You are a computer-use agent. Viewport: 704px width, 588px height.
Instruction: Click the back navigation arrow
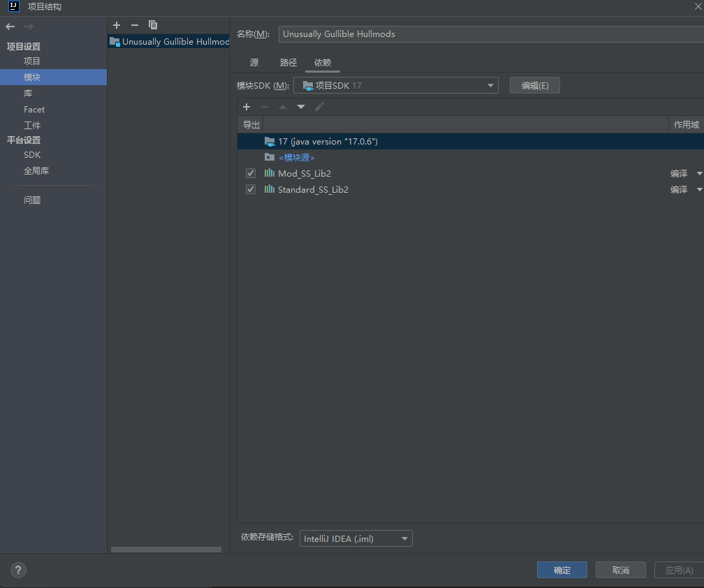coord(10,27)
